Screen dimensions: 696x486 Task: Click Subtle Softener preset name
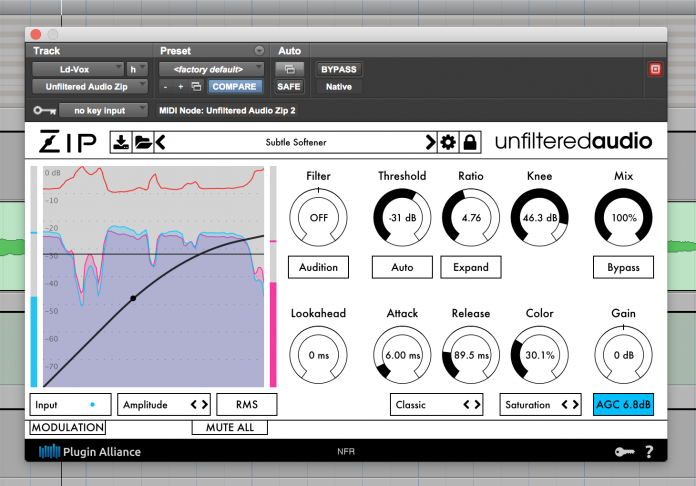click(x=296, y=142)
